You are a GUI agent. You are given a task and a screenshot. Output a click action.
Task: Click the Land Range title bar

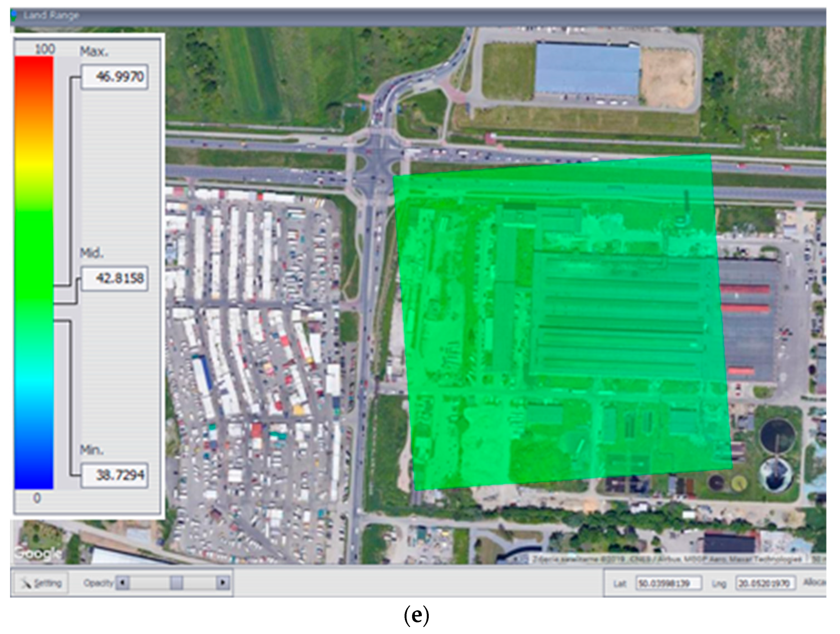click(x=418, y=16)
